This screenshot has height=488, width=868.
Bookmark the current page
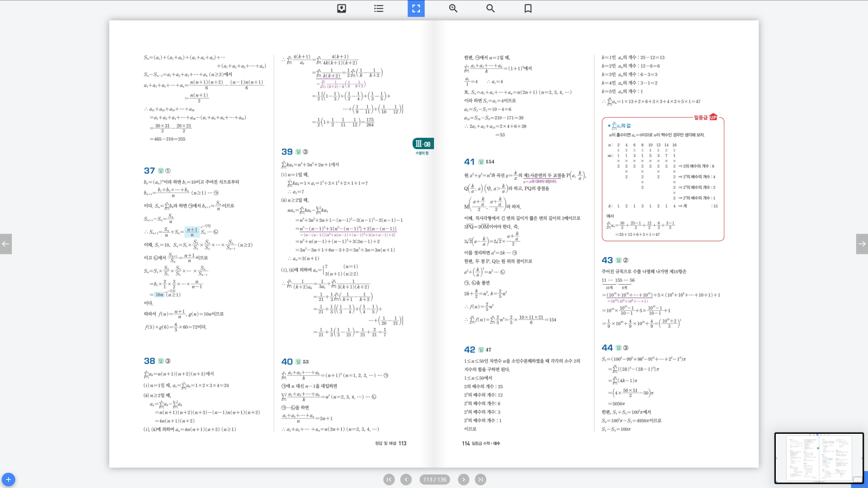pos(528,9)
